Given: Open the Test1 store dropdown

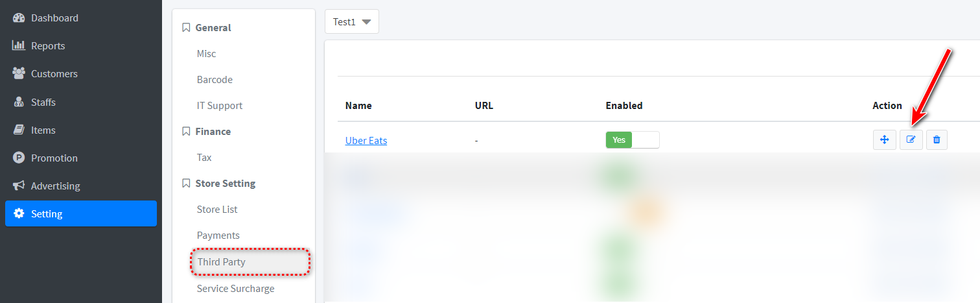Looking at the screenshot, I should click(352, 21).
